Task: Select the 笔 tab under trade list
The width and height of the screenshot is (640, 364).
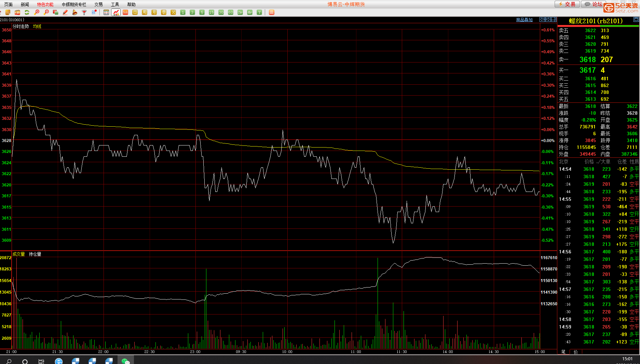Action: (563, 352)
